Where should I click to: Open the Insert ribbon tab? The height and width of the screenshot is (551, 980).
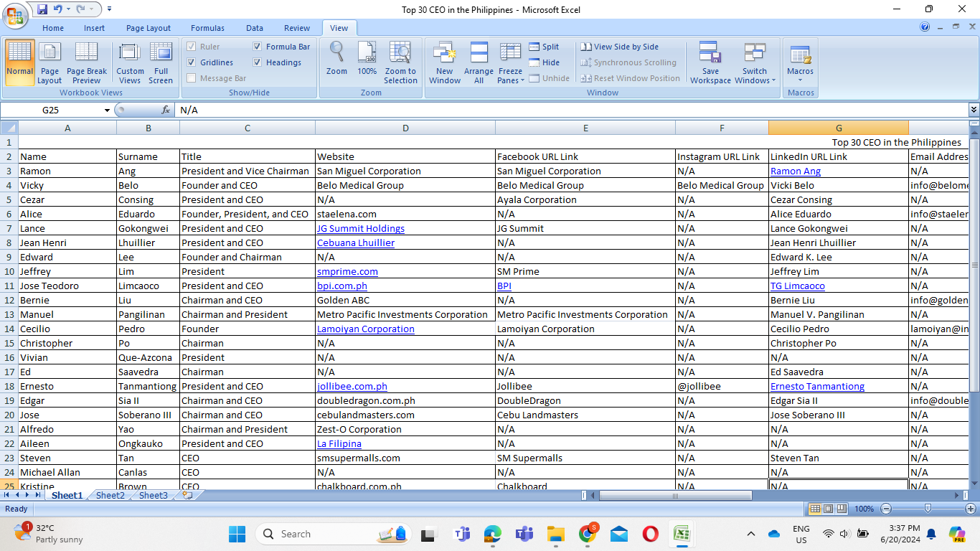pos(94,28)
